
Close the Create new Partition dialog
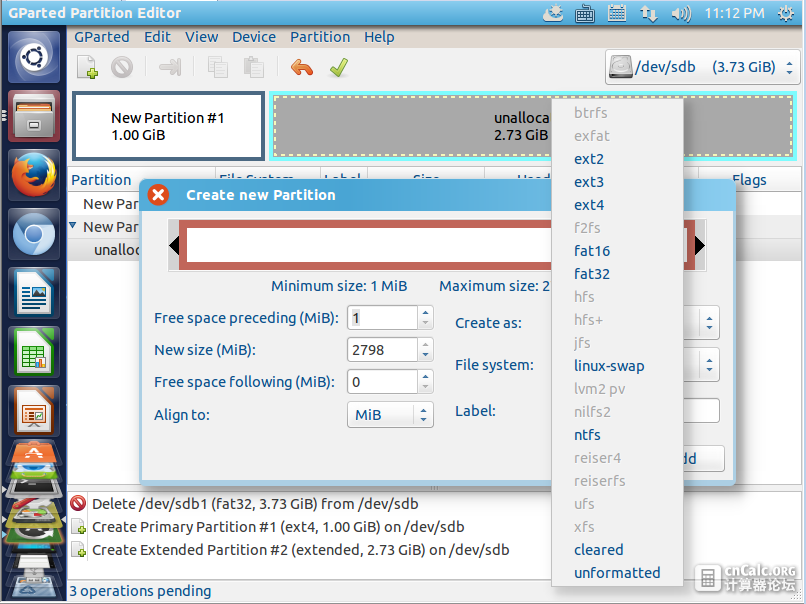158,195
